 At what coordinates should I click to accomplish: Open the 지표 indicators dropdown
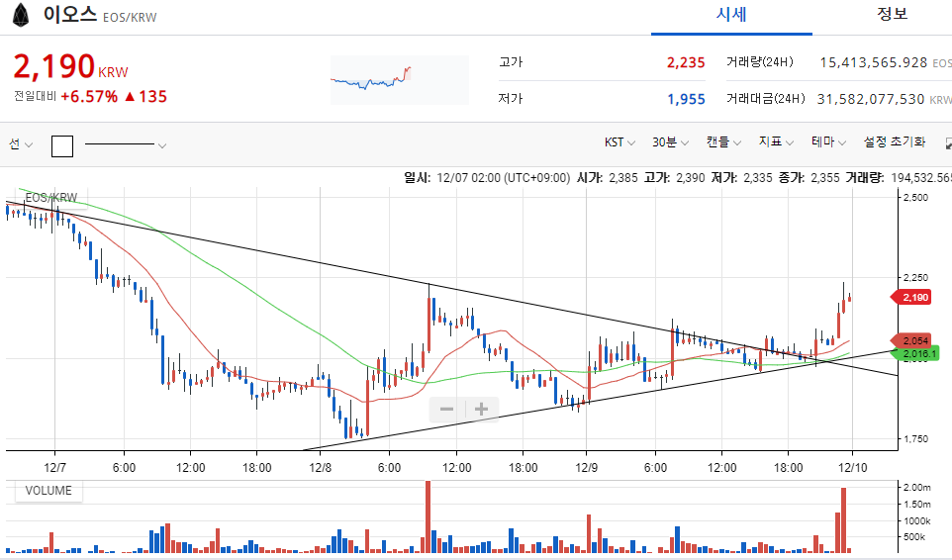click(776, 141)
